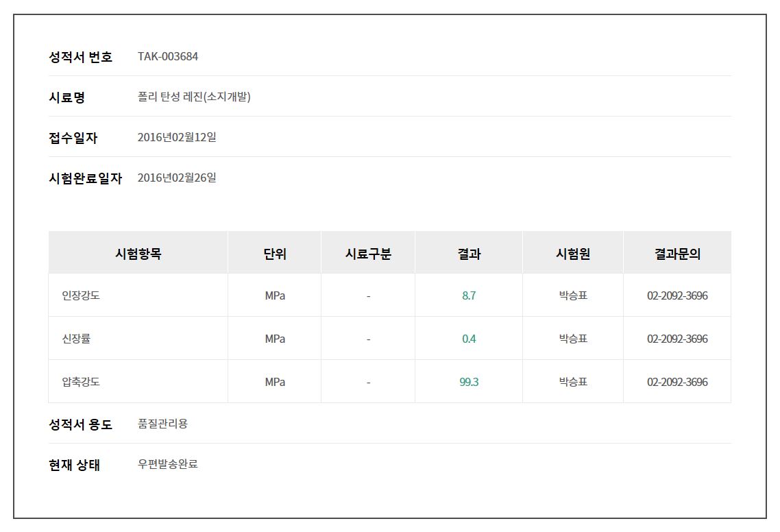This screenshot has width=780, height=532.
Task: Click the 시험완료일자 value 2016년02월26일
Action: pos(177,178)
